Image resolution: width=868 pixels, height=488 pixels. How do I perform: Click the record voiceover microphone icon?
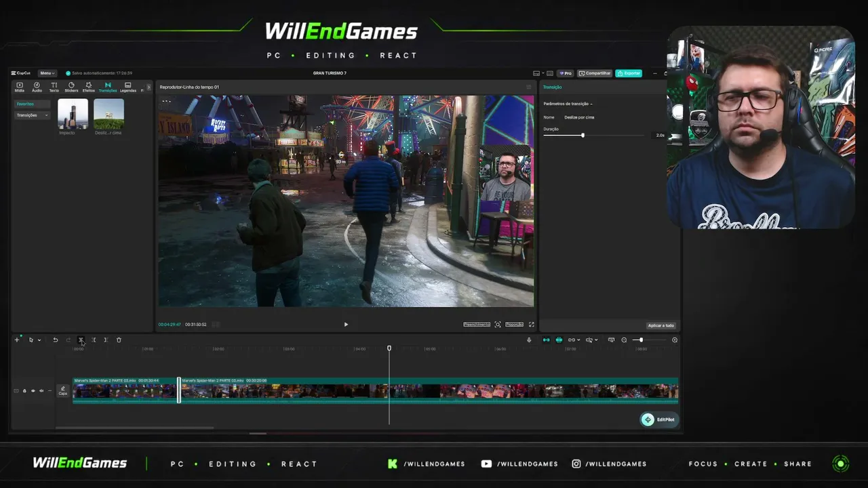tap(529, 340)
